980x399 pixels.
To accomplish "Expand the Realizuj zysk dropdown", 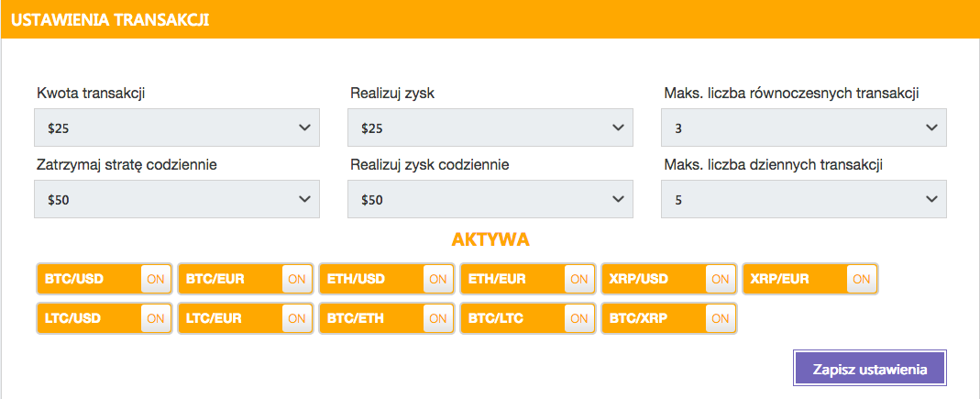I will click(x=490, y=127).
